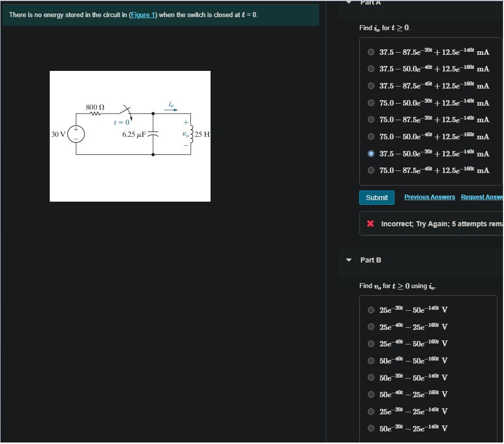Select answer 75.0 − 50.0e−20t + 12.5e−140t mA
Image resolution: width=504 pixels, height=444 pixels.
[371, 103]
